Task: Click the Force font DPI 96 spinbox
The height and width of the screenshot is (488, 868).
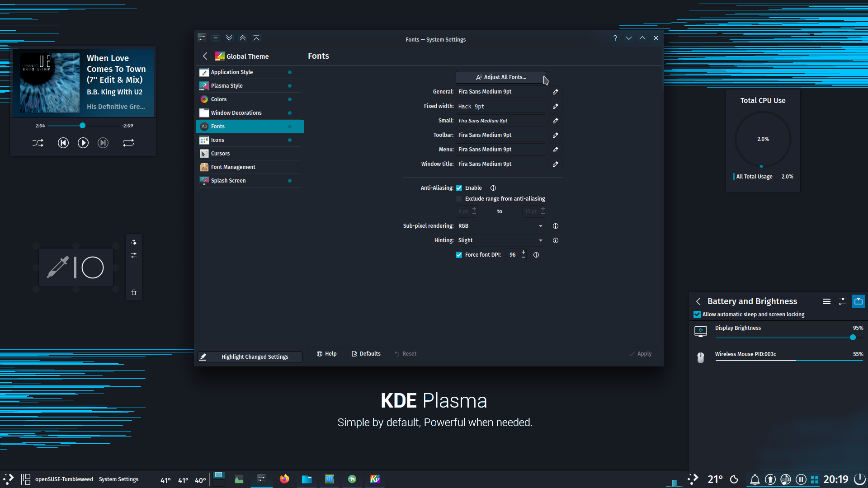Action: click(x=516, y=255)
